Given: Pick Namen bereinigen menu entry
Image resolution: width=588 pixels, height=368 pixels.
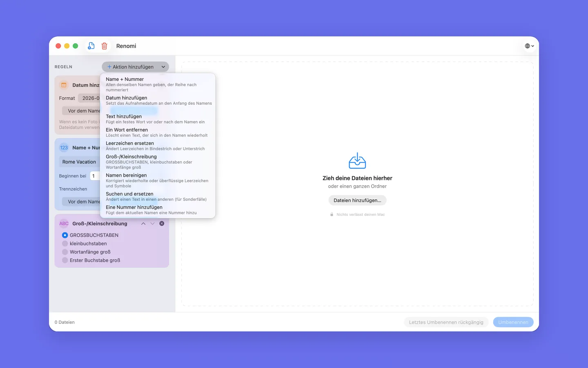Looking at the screenshot, I should pos(158,180).
